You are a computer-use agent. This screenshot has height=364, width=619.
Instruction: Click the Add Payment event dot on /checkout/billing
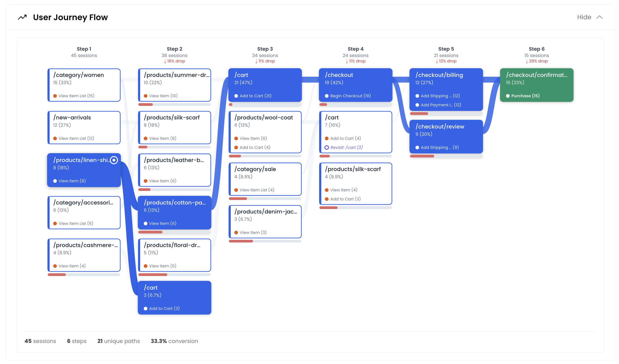[x=417, y=105]
